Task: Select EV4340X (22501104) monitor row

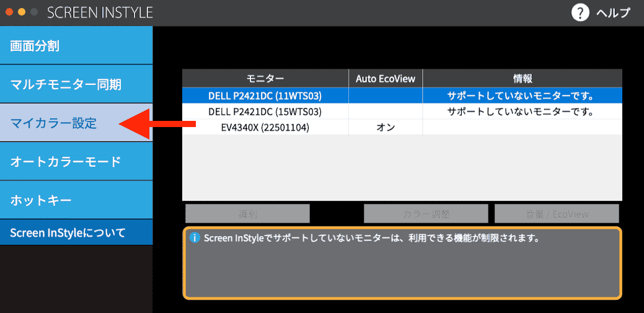Action: pos(402,127)
